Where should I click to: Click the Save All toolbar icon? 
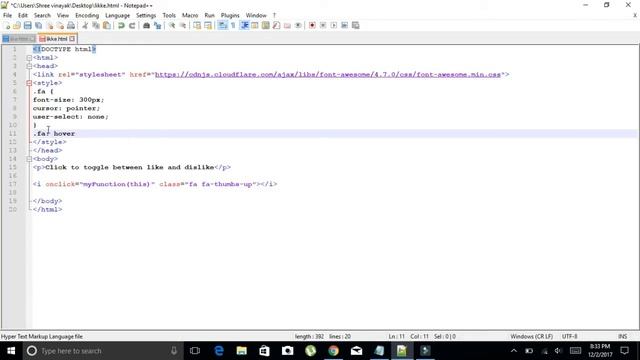[38, 26]
